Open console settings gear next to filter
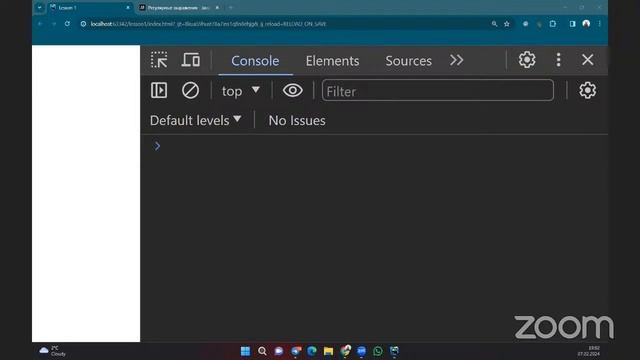This screenshot has height=360, width=640. point(587,90)
